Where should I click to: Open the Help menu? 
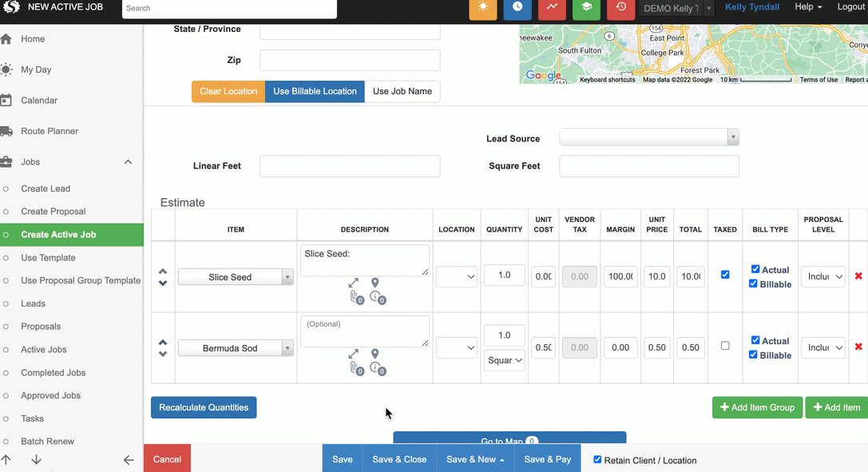pos(808,7)
